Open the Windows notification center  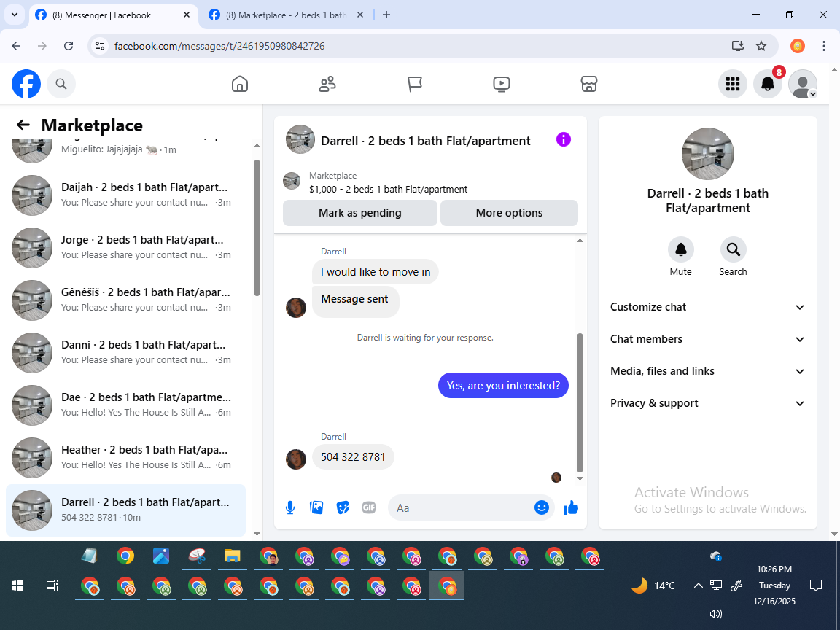coord(816,585)
